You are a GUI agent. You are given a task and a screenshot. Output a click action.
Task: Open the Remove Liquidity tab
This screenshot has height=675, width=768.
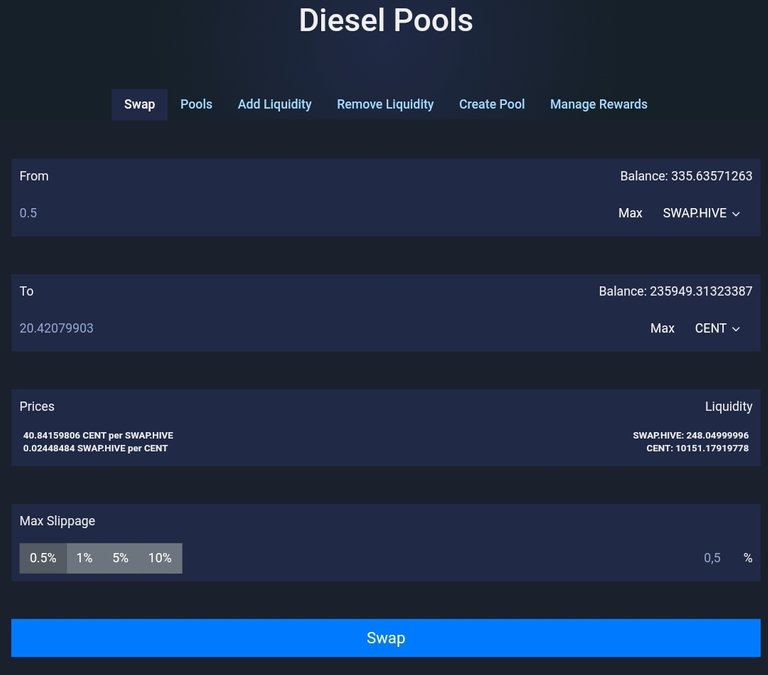click(385, 104)
